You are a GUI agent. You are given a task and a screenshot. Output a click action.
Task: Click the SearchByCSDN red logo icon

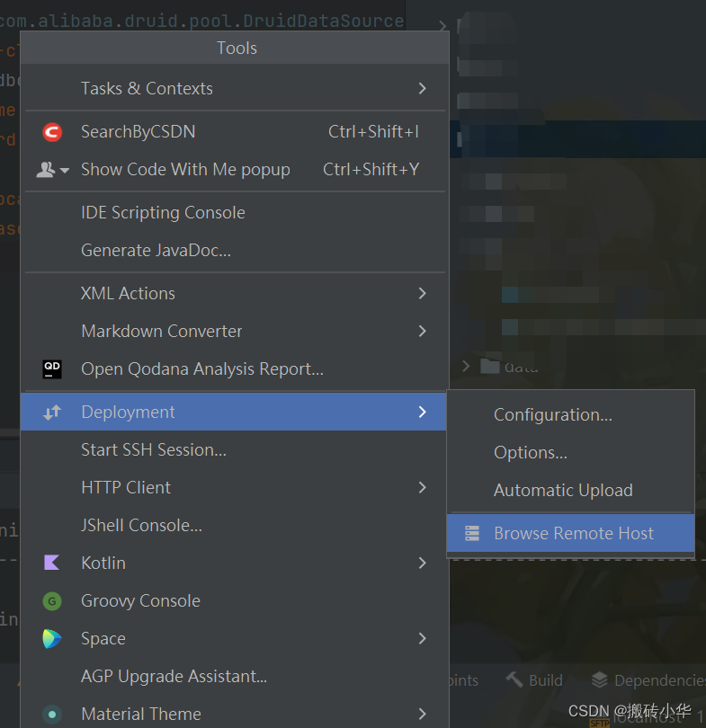(52, 132)
